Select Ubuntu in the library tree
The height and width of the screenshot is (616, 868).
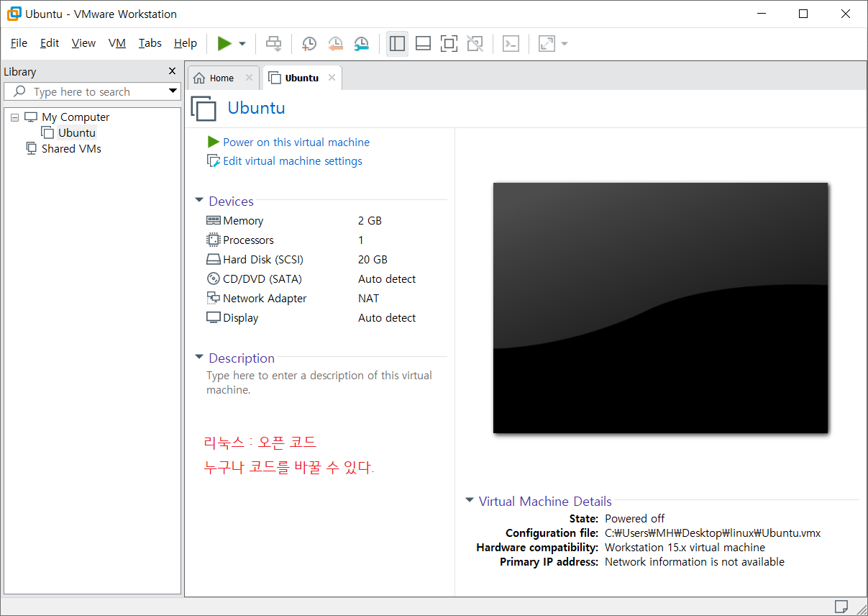point(76,133)
